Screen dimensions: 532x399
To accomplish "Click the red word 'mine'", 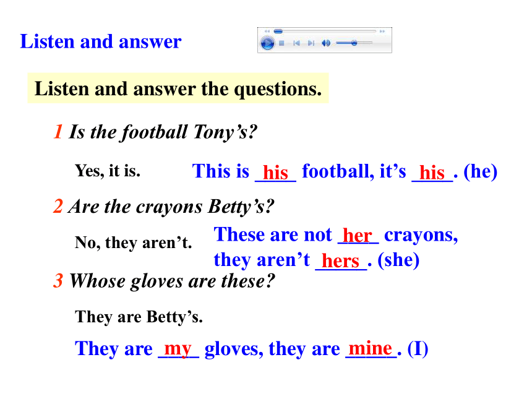I will point(370,348).
